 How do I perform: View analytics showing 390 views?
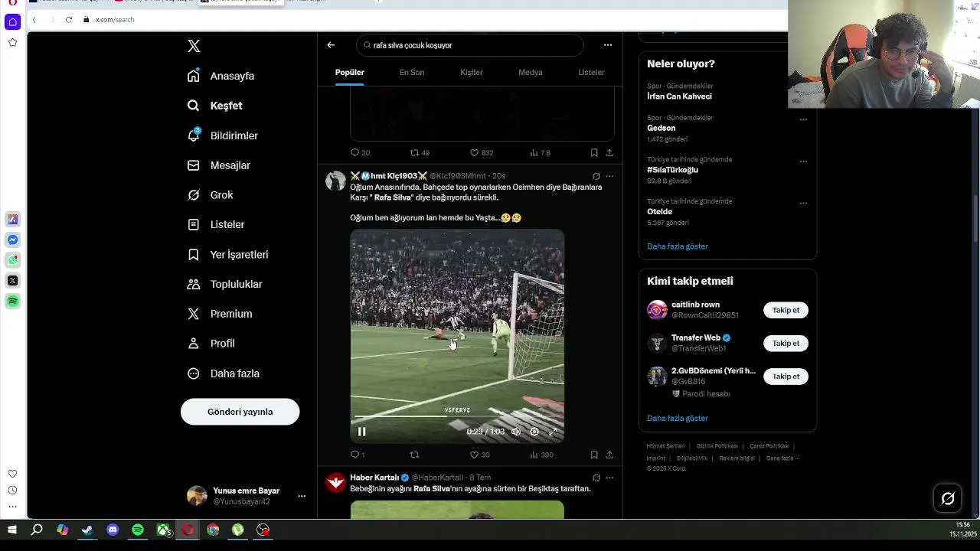pyautogui.click(x=541, y=455)
